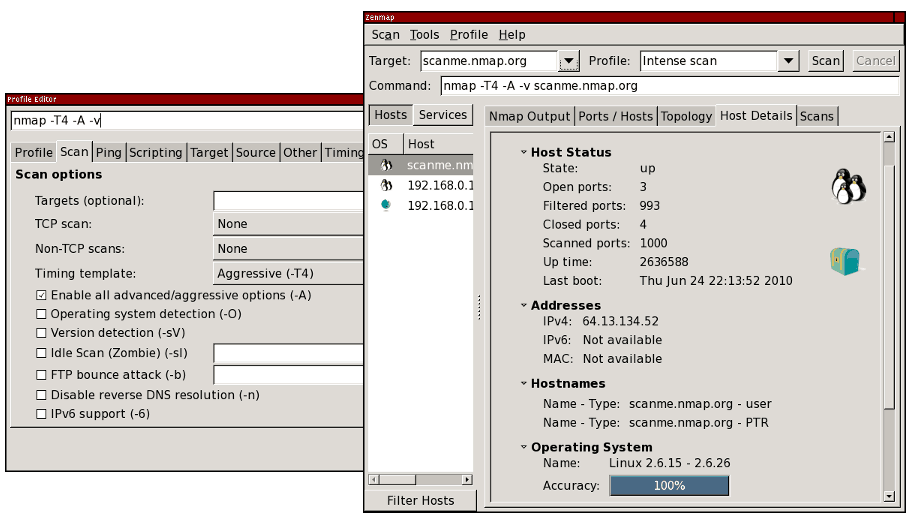Click penguin OS icon of first 192.168 host
Screen dimensions: 915x525
coord(386,185)
